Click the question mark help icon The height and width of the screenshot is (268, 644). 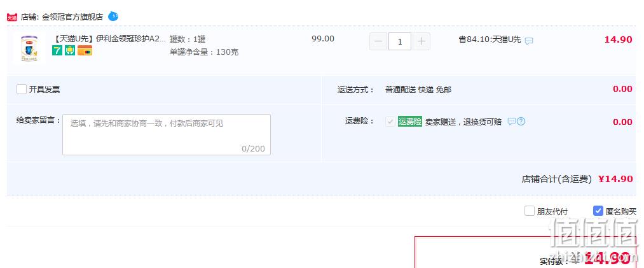coord(521,121)
